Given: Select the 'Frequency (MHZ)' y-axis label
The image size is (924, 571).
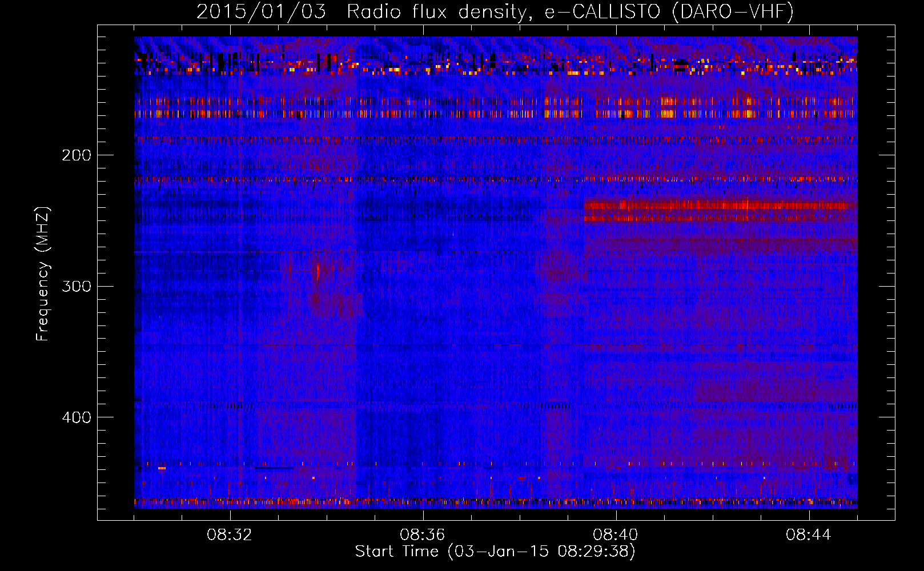Looking at the screenshot, I should (x=43, y=274).
